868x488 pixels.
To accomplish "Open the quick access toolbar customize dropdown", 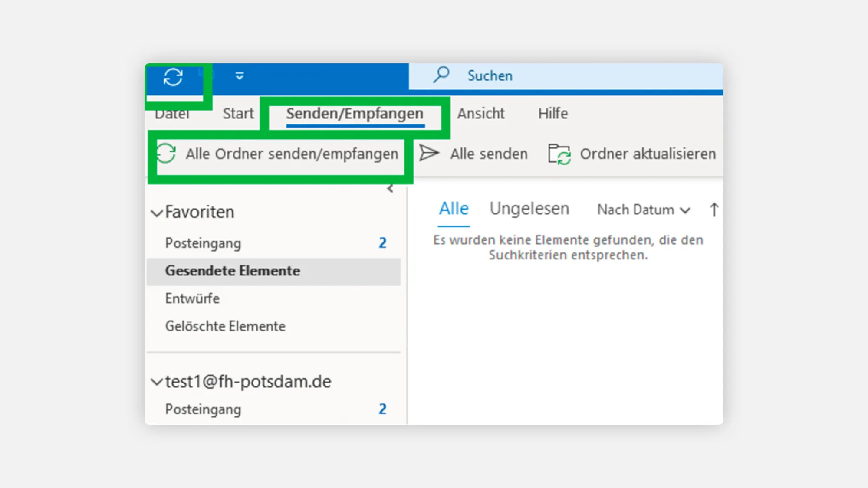I will 240,76.
